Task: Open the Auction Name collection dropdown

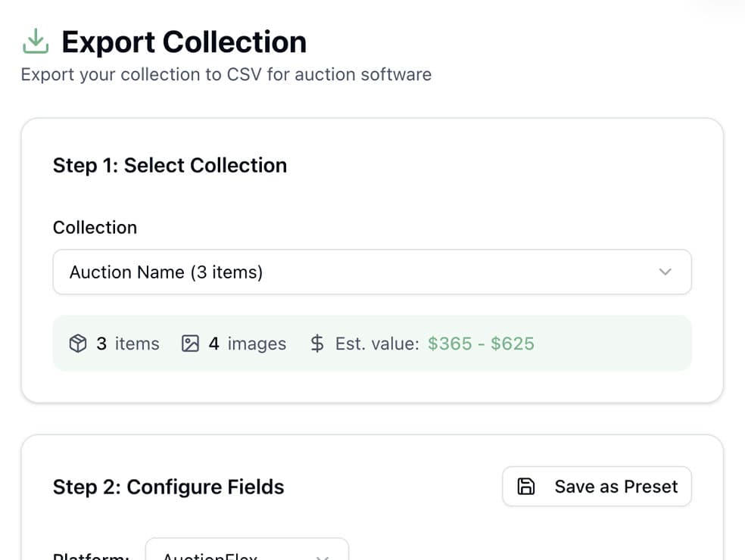Action: [372, 272]
